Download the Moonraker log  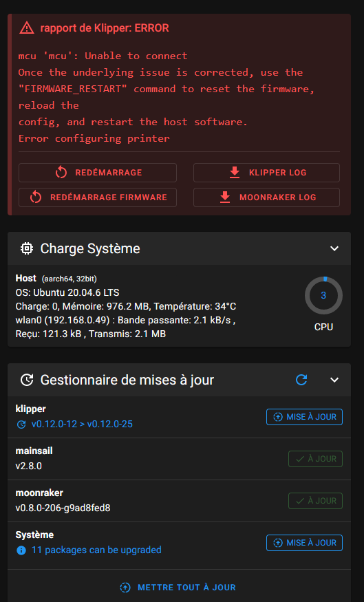pos(266,197)
